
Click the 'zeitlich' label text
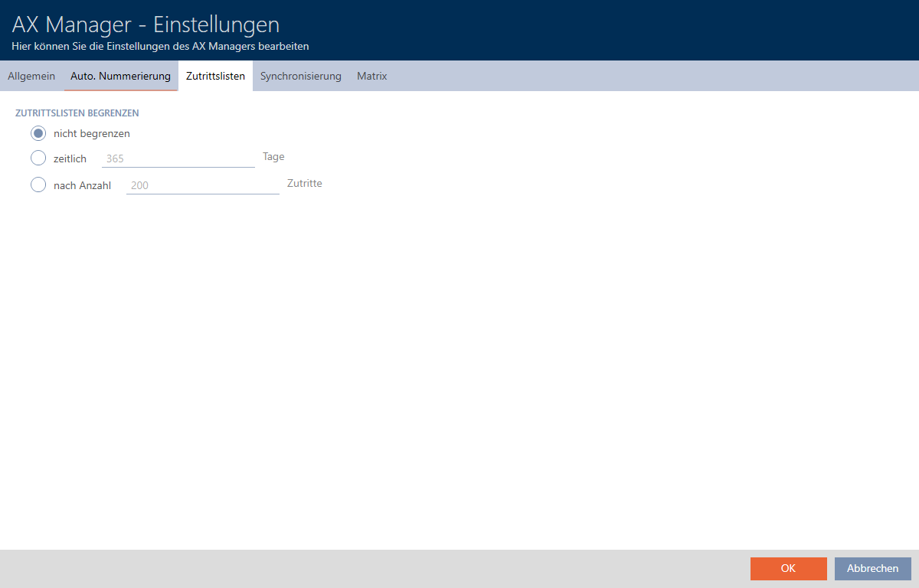(x=70, y=158)
